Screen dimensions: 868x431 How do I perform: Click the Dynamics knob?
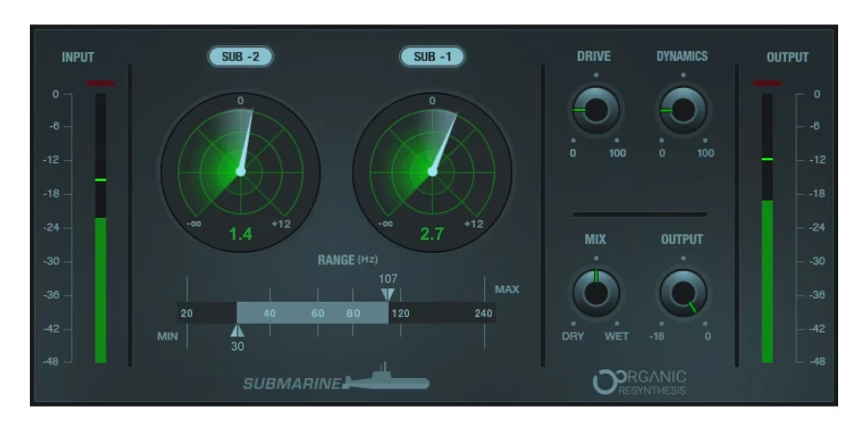pos(683,110)
